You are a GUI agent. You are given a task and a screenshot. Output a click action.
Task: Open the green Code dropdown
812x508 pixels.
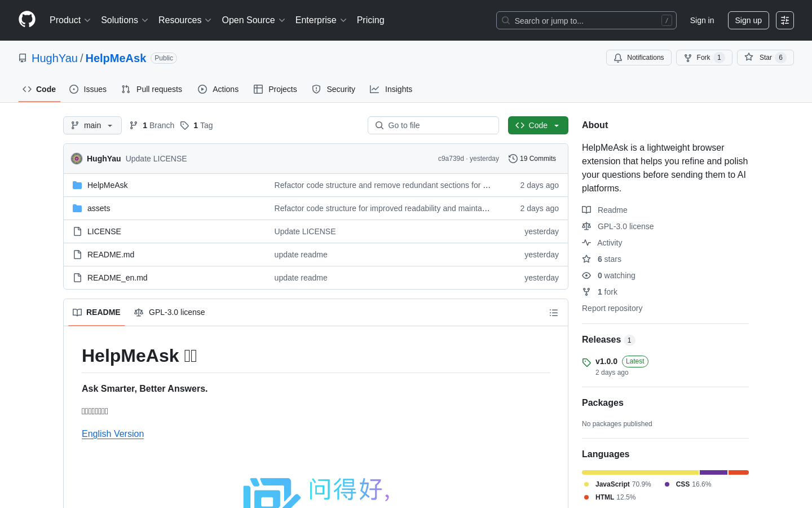click(x=538, y=125)
